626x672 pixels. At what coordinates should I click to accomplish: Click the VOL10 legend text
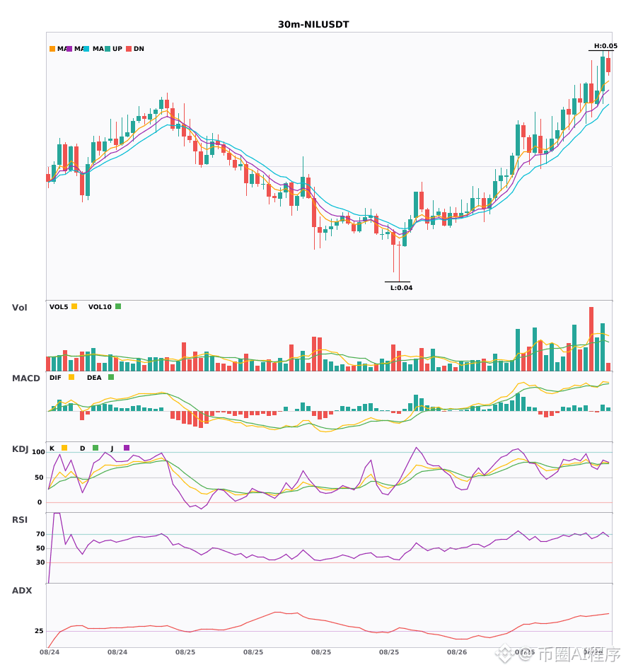[100, 307]
